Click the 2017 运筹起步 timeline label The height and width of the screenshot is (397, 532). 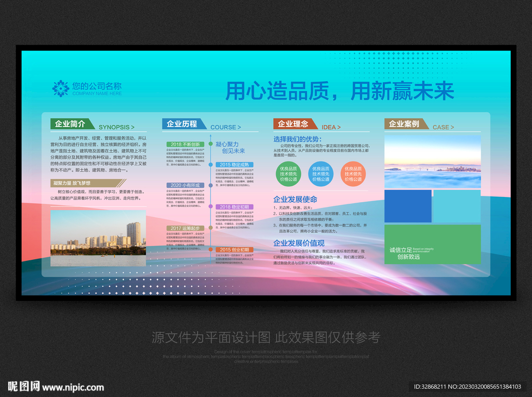click(185, 228)
